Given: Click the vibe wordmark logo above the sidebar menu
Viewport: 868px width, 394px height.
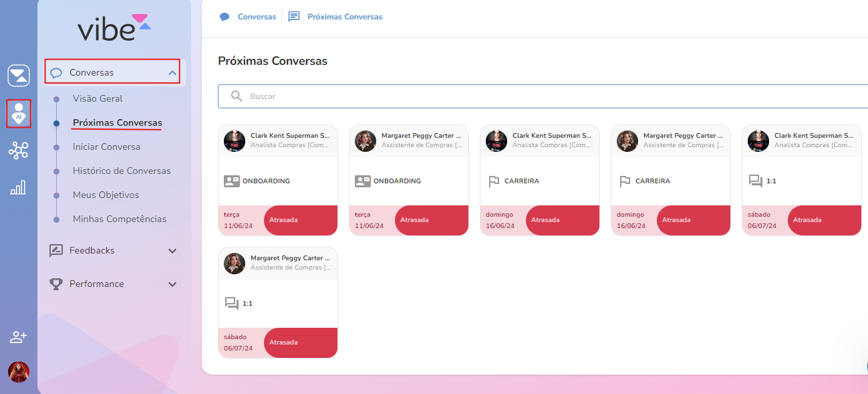Looking at the screenshot, I should 114,27.
